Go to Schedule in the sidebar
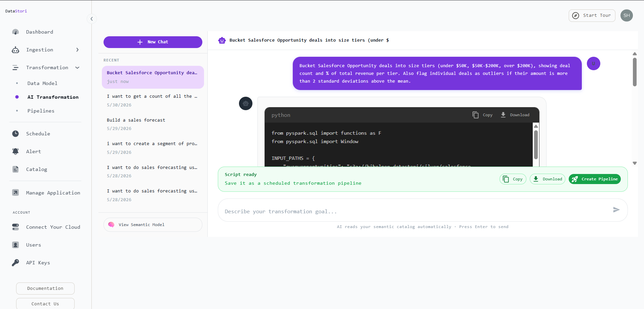 pos(38,134)
